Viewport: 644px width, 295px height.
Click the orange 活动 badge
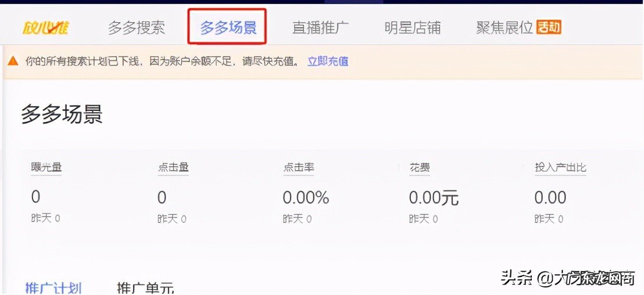549,27
